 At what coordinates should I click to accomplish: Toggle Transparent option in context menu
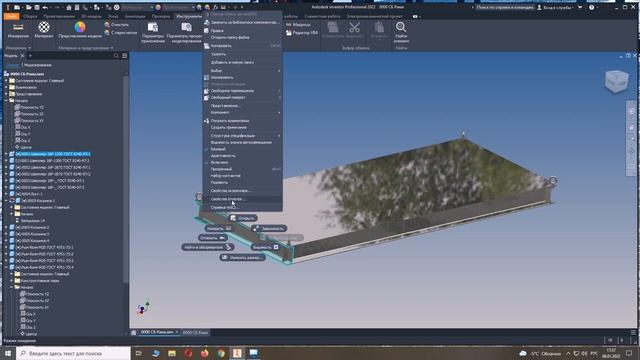[242, 169]
